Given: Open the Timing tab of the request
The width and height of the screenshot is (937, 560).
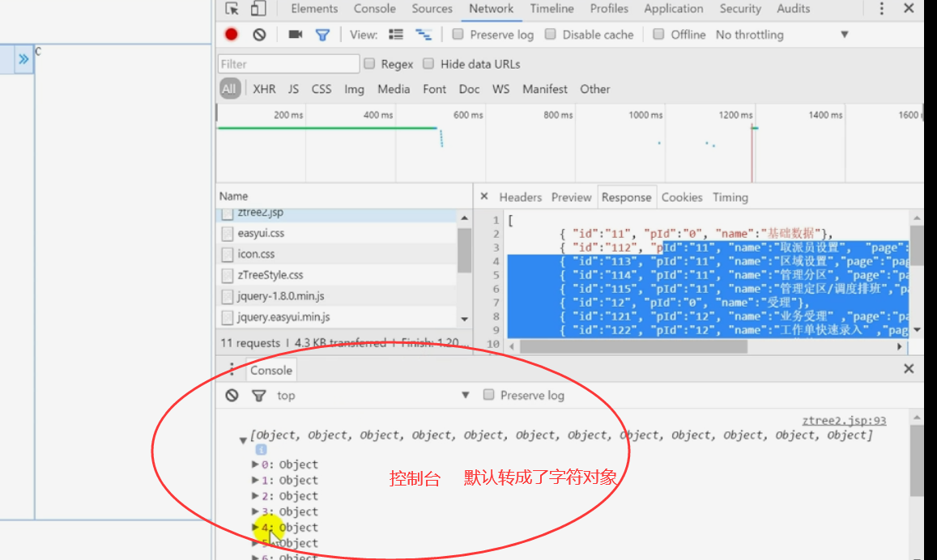Looking at the screenshot, I should click(730, 197).
